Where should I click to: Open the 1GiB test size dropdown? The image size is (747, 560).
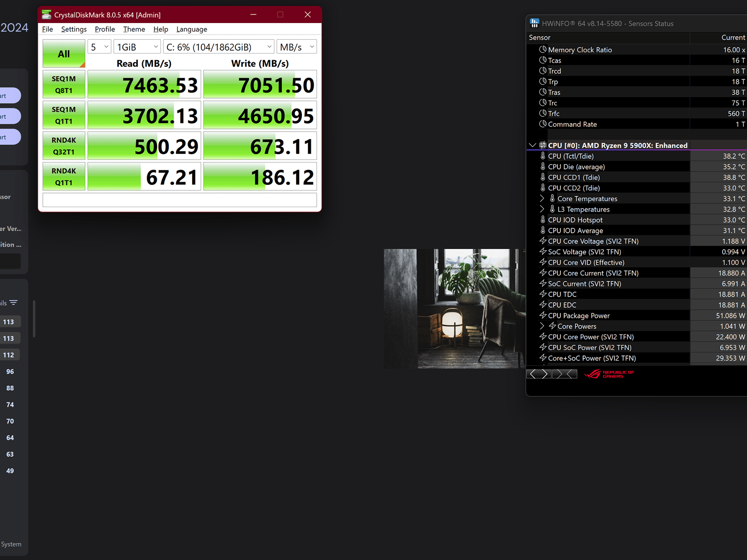pyautogui.click(x=137, y=47)
